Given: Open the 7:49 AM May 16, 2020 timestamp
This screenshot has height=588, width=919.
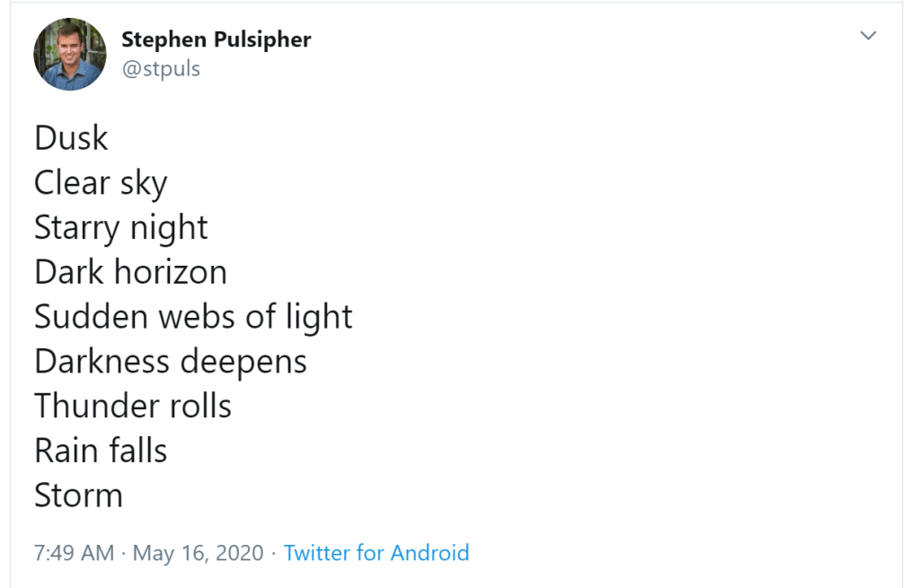Looking at the screenshot, I should (148, 552).
